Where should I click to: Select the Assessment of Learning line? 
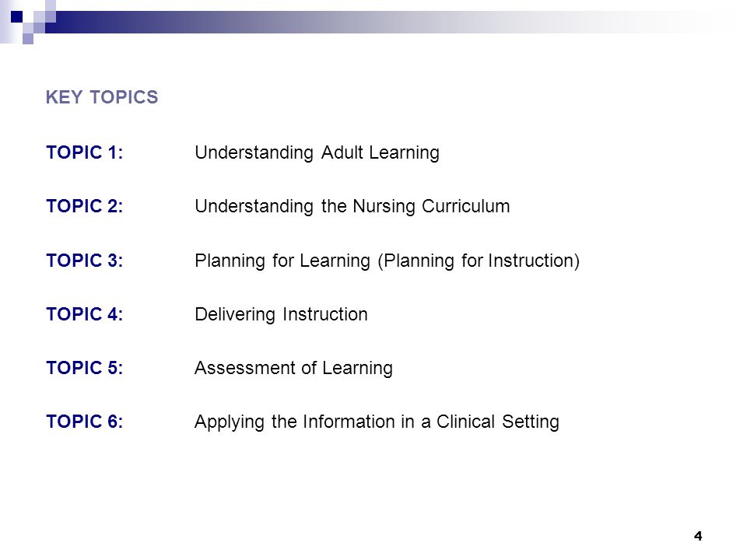294,369
